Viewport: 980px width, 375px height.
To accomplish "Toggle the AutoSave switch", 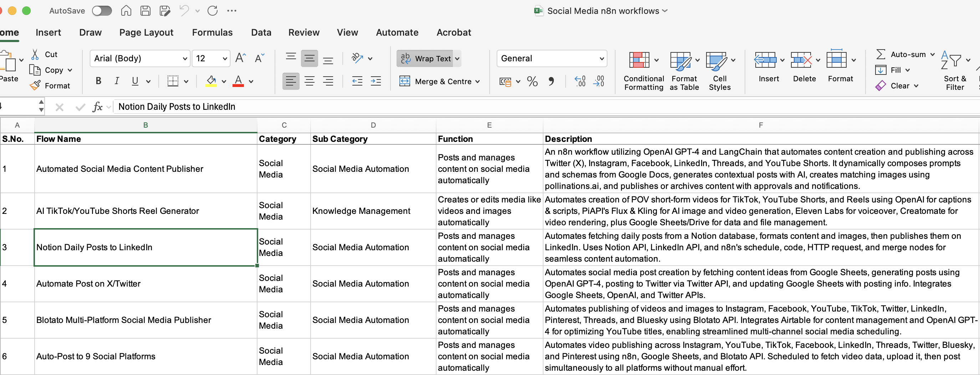I will [x=102, y=11].
